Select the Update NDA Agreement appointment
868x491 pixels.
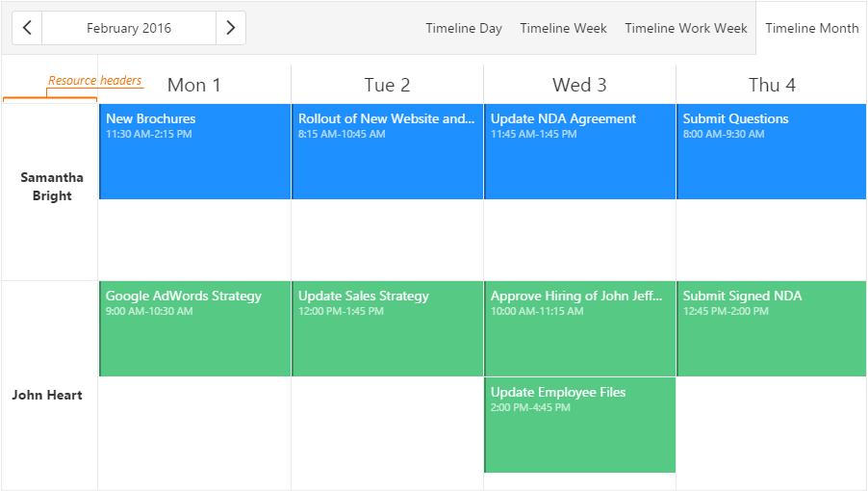coord(579,151)
